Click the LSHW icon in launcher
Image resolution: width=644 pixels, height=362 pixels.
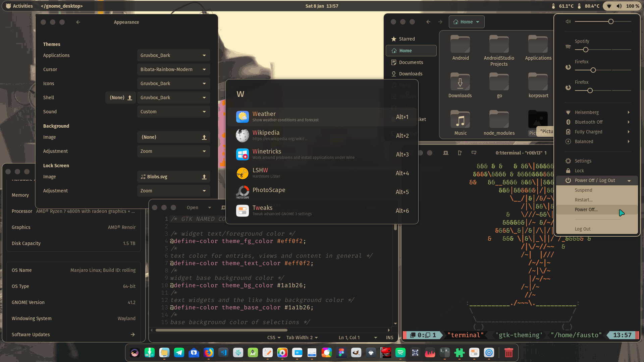point(243,173)
